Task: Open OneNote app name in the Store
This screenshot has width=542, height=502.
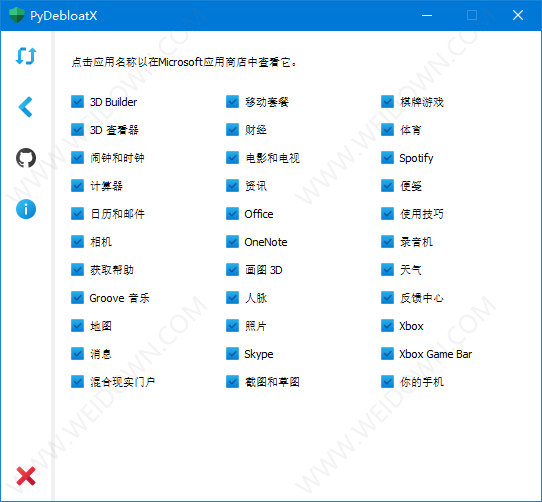Action: coord(266,242)
